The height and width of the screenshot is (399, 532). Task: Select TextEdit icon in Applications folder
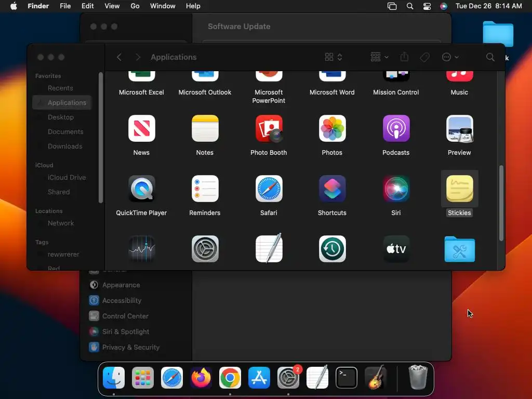point(269,249)
